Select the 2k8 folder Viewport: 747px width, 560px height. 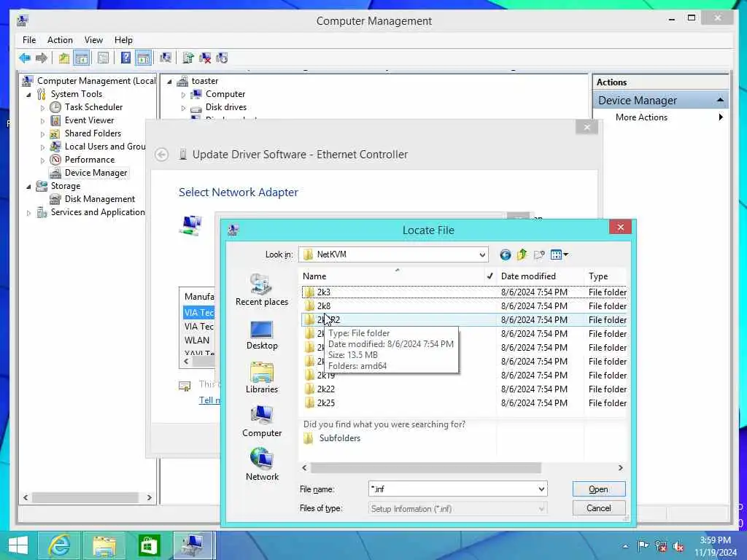(x=323, y=306)
